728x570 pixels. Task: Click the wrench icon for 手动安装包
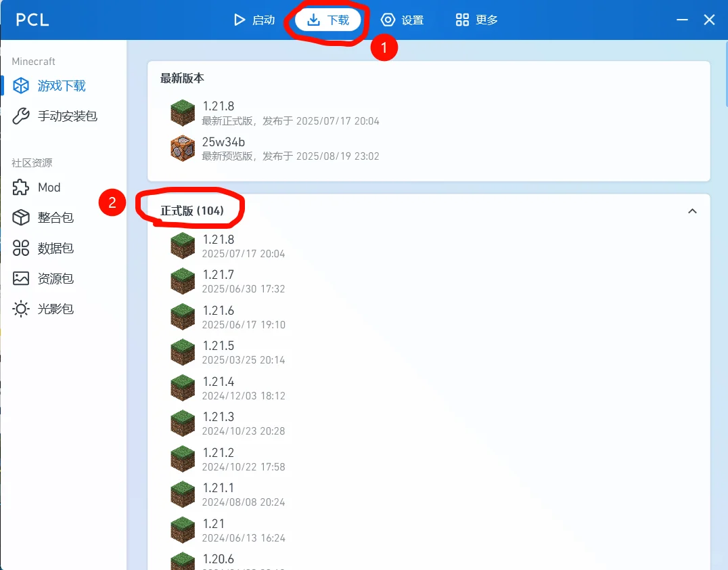pyautogui.click(x=21, y=116)
